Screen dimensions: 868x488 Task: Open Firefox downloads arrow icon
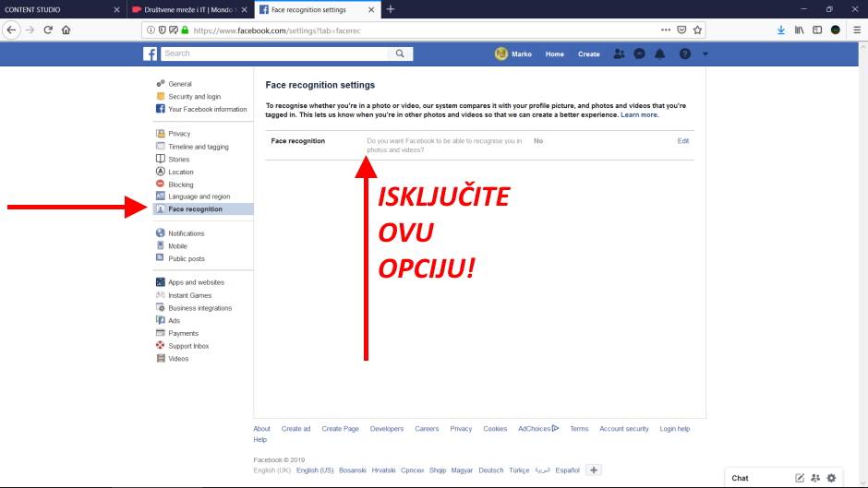click(781, 30)
